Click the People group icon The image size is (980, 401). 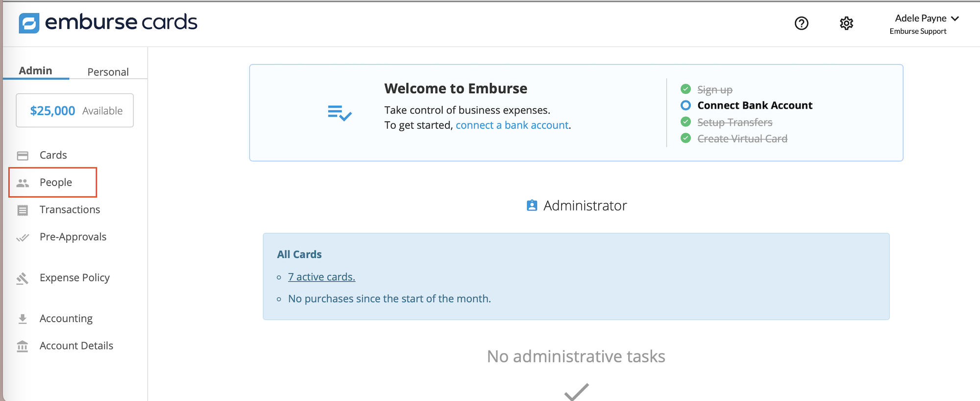pos(23,183)
